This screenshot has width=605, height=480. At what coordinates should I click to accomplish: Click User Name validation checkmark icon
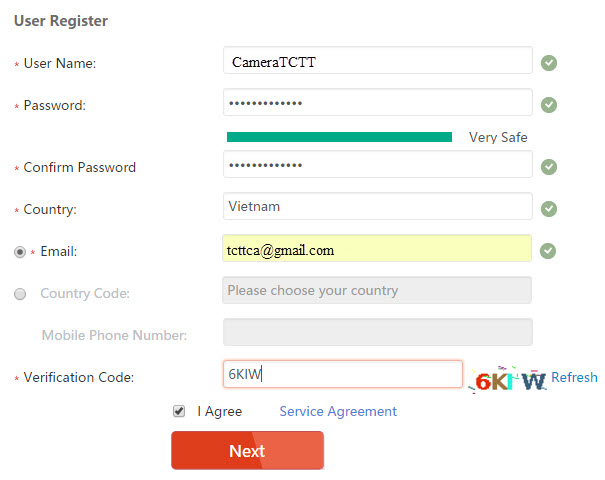click(x=549, y=63)
